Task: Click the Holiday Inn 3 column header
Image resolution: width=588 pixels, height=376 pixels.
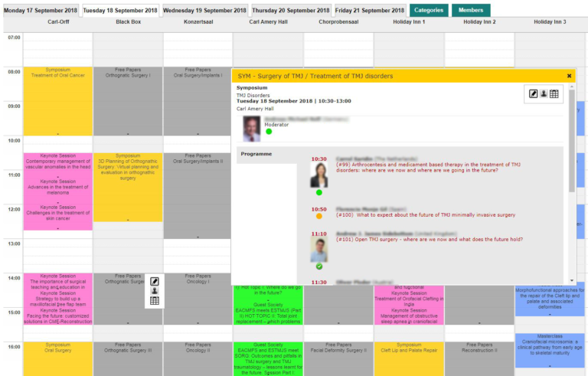Action: (x=550, y=21)
